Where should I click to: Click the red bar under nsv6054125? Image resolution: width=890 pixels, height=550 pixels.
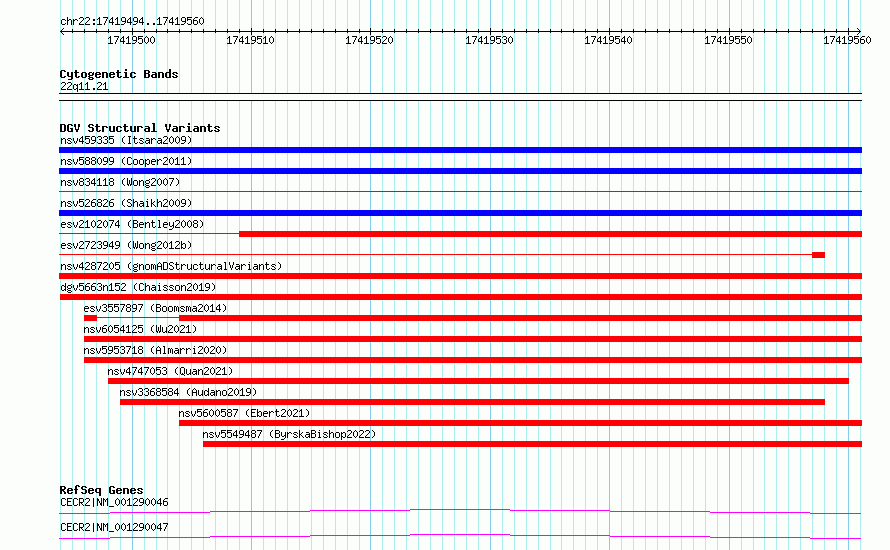[x=473, y=339]
